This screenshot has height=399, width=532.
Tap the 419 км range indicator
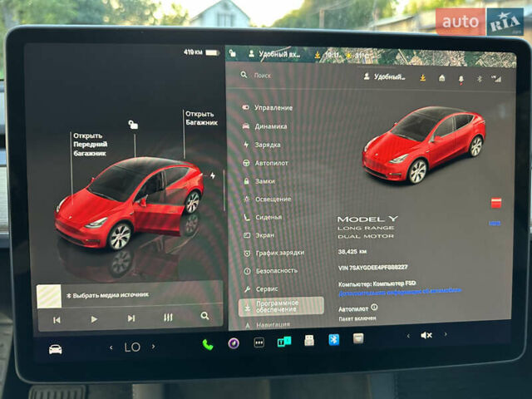point(193,52)
